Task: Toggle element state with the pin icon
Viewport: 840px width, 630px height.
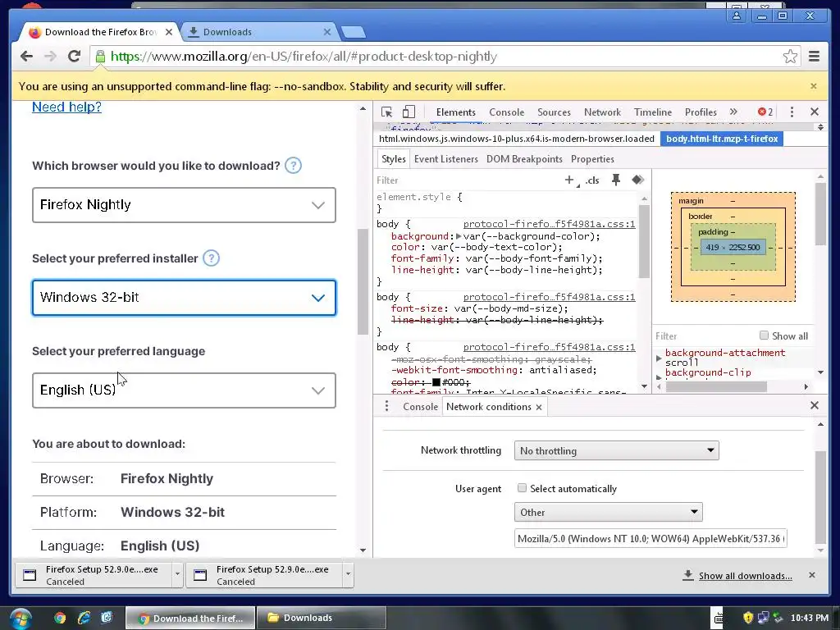Action: pyautogui.click(x=616, y=180)
